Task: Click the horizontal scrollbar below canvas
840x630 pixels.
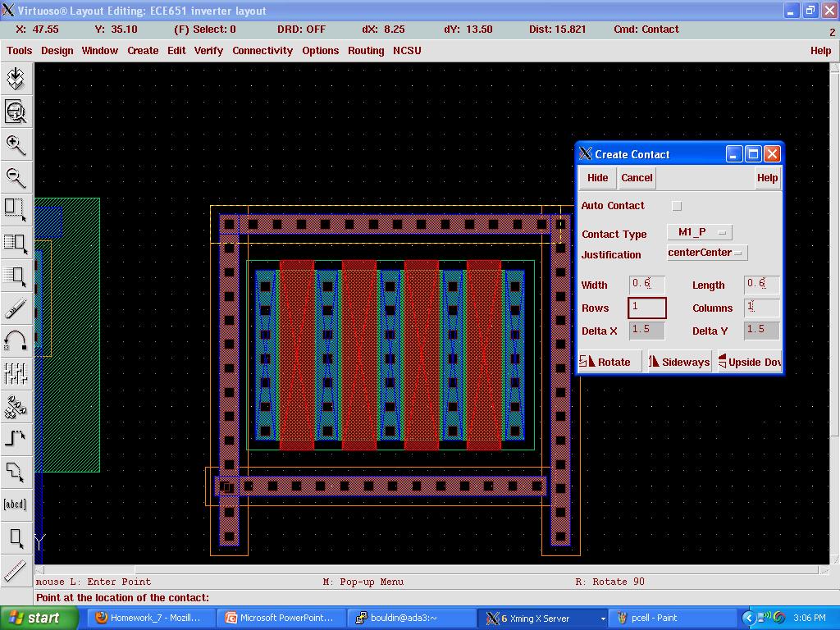Action: (432, 570)
